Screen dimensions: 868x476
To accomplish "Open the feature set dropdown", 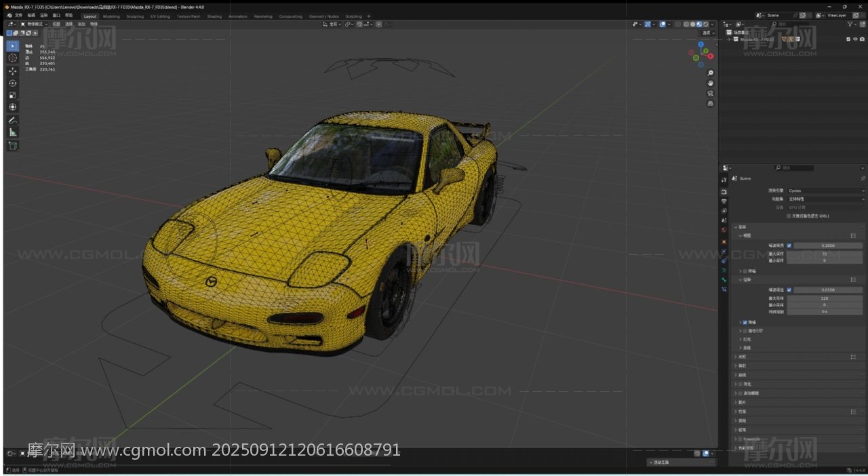I will pyautogui.click(x=826, y=199).
